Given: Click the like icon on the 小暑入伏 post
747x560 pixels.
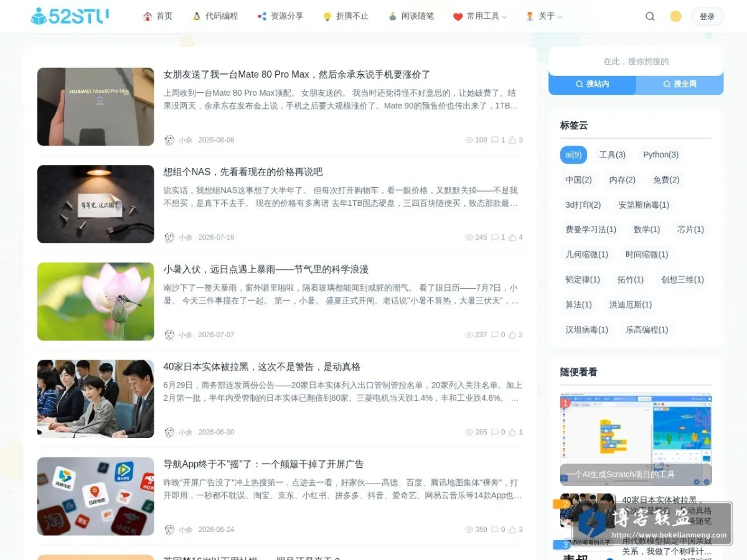Looking at the screenshot, I should [512, 335].
